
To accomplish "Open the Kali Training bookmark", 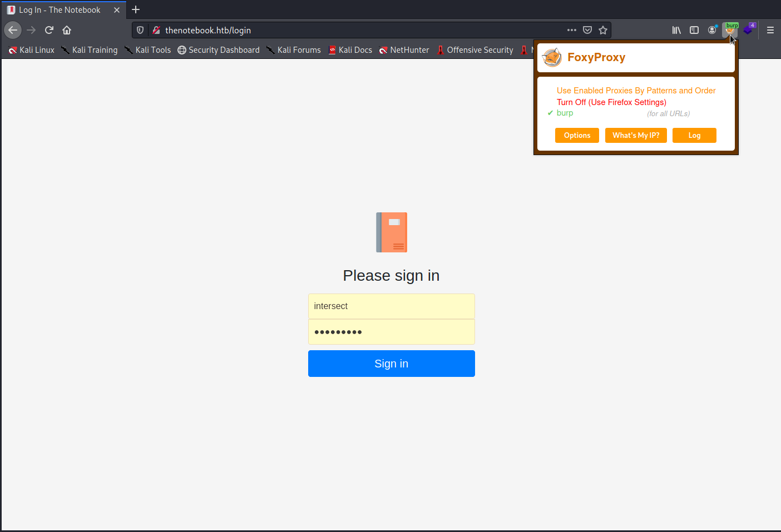I will click(90, 50).
